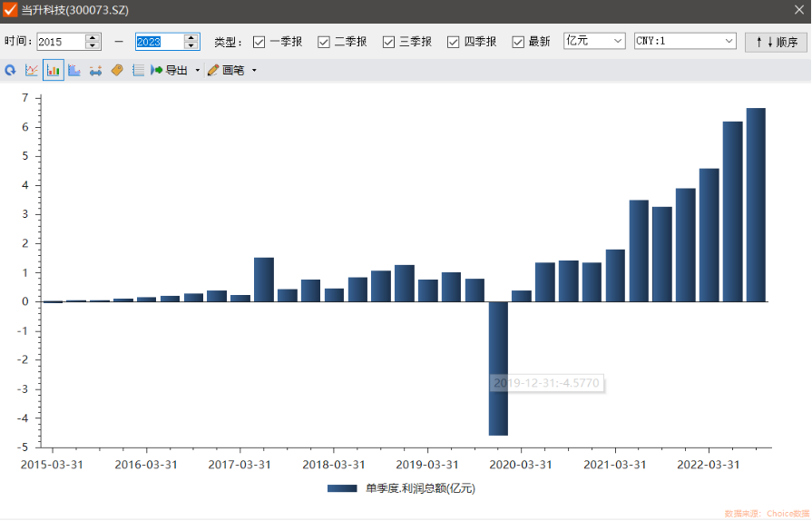Toggle the 三季报 checkbox
Screen dimensions: 812x521
click(x=389, y=42)
